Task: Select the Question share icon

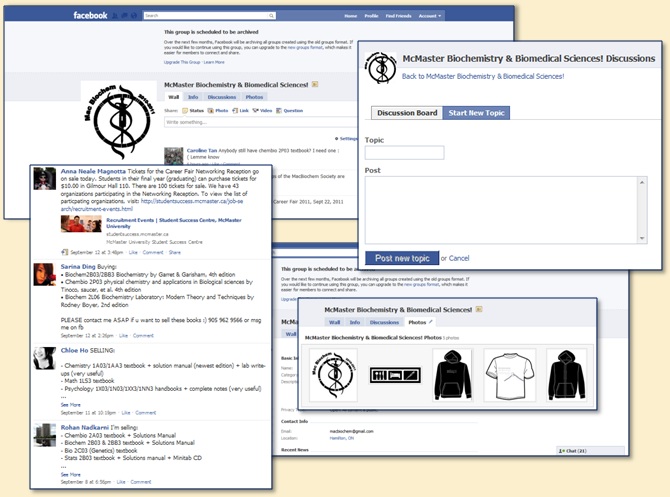Action: [279, 111]
